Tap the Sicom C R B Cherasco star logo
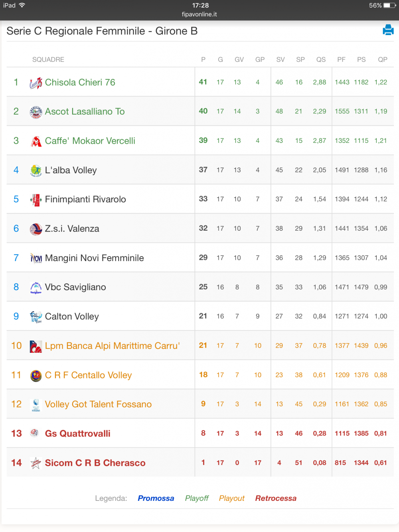Image resolution: width=399 pixels, height=532 pixels. point(36,463)
